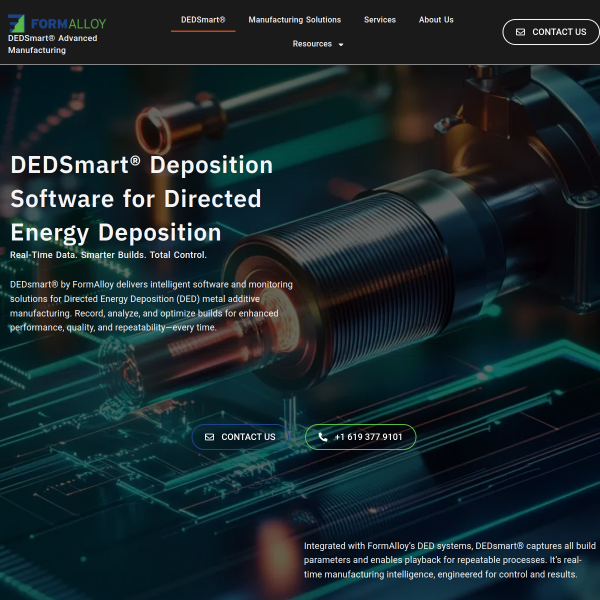
Task: Open the About Us menu item
Action: tap(436, 20)
